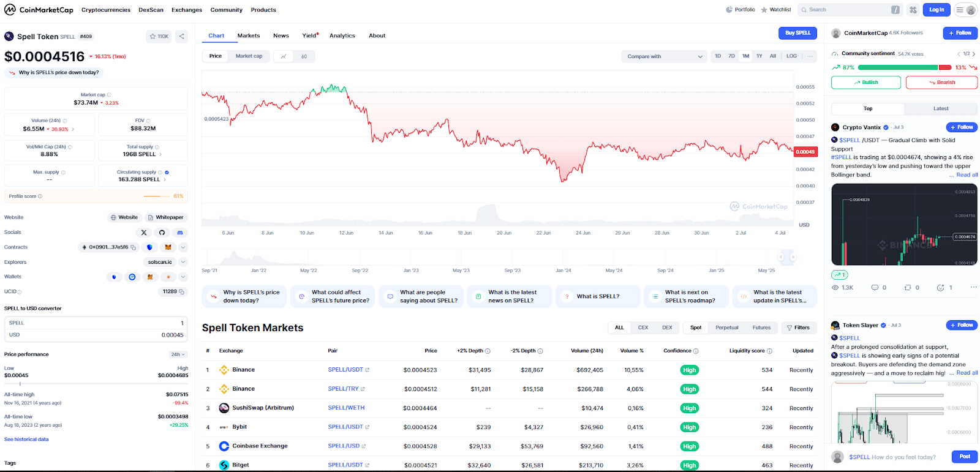Viewport: 980px width, 472px height.
Task: Set chart range to 7D
Action: [731, 56]
